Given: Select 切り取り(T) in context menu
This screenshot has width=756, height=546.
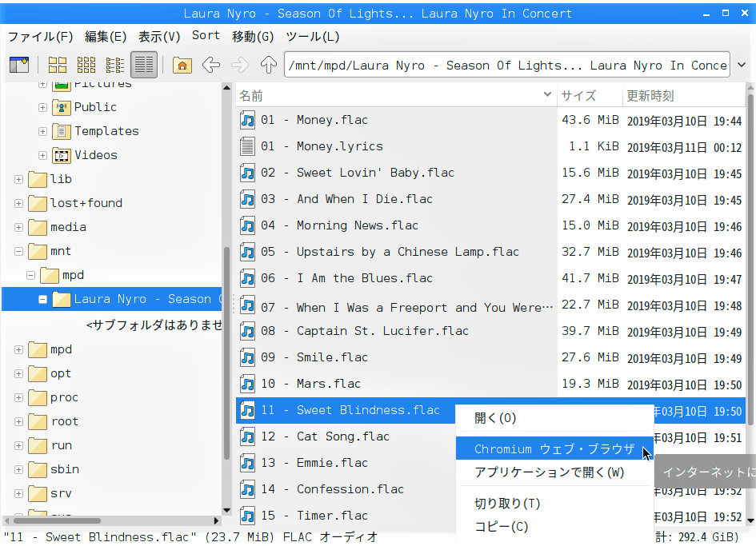Looking at the screenshot, I should pos(554,504).
